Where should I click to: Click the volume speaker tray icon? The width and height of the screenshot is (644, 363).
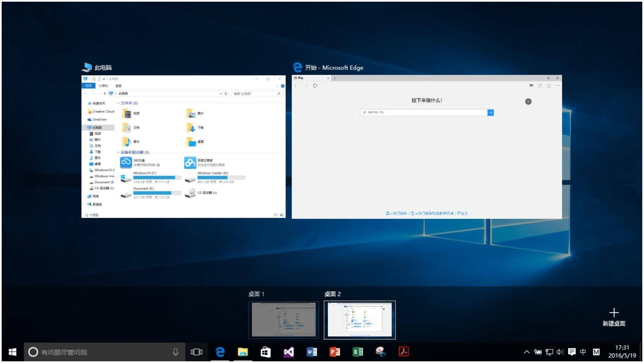click(x=560, y=352)
